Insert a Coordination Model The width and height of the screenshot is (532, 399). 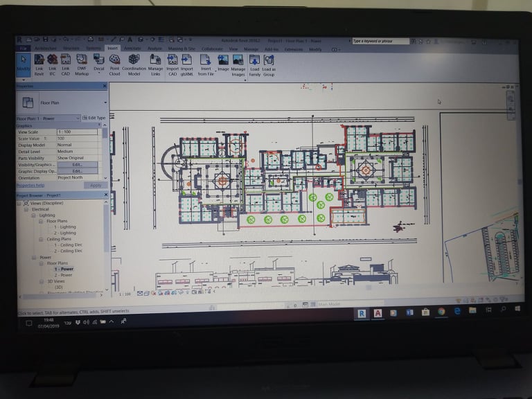point(134,64)
